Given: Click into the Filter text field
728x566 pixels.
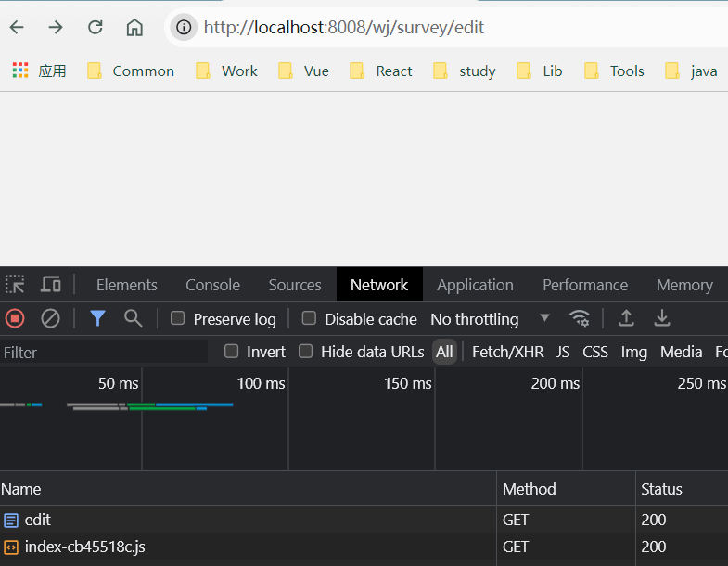Looking at the screenshot, I should point(104,352).
